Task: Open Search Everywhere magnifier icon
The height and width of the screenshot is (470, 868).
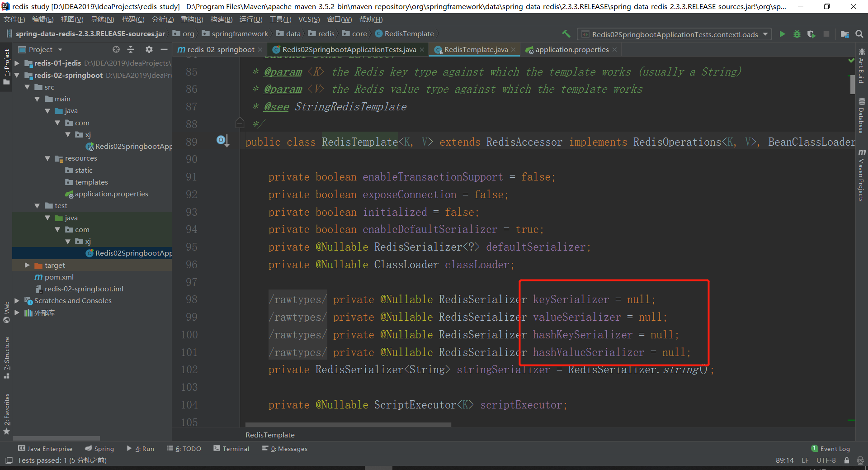Action: point(859,34)
